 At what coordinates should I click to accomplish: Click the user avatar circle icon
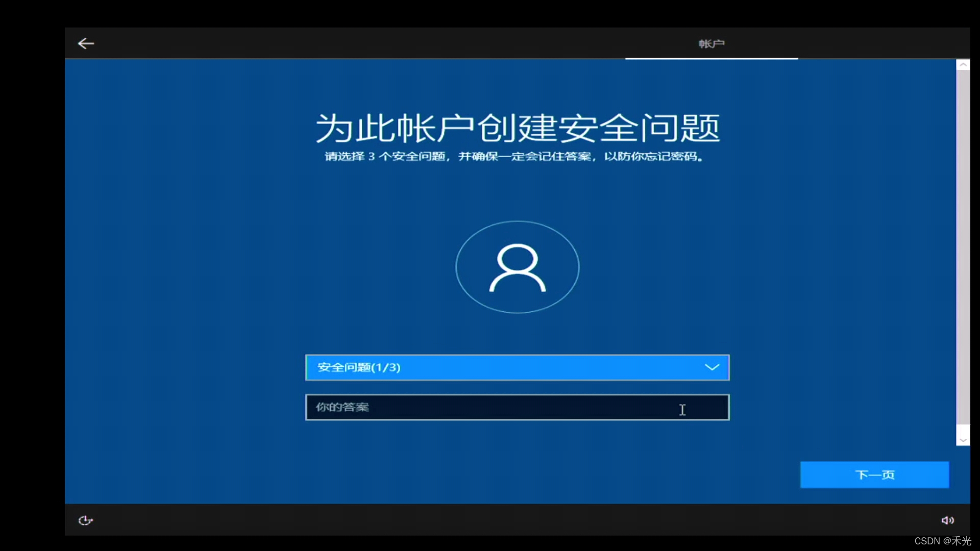pyautogui.click(x=518, y=267)
